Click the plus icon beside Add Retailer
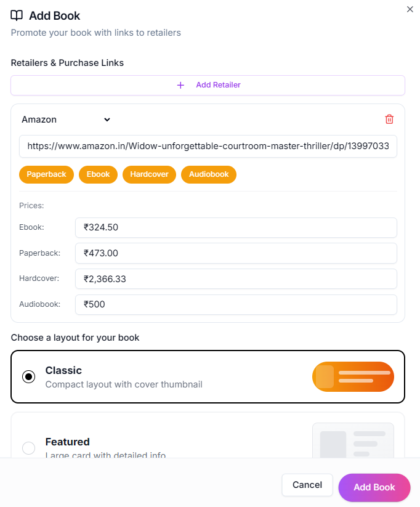 click(180, 85)
